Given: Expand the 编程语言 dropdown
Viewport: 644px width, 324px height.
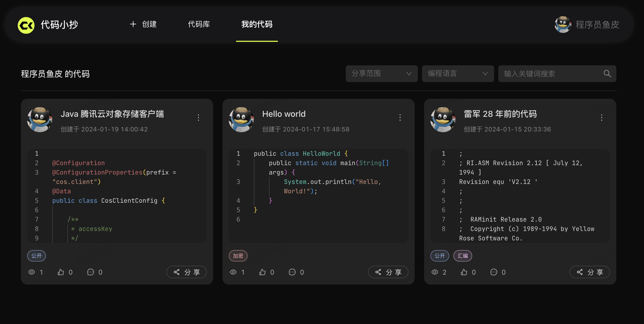Looking at the screenshot, I should point(458,74).
